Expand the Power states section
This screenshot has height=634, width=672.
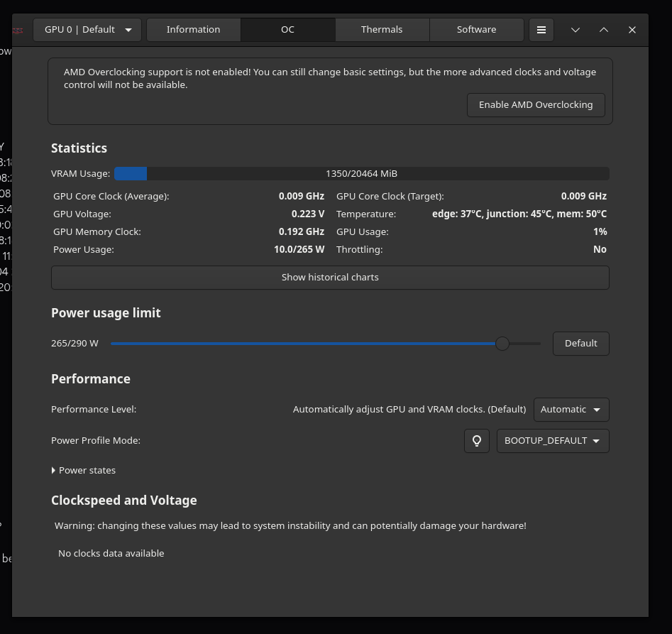[84, 470]
